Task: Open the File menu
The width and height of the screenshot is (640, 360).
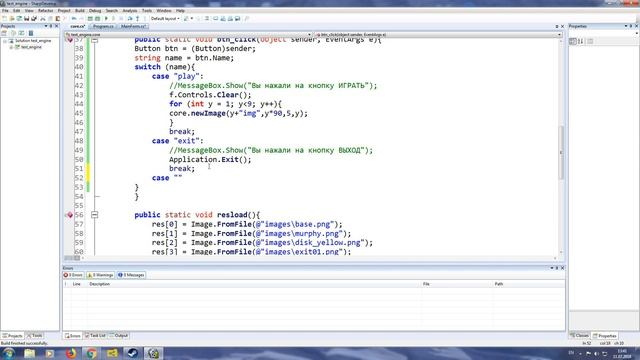Action: pos(5,11)
